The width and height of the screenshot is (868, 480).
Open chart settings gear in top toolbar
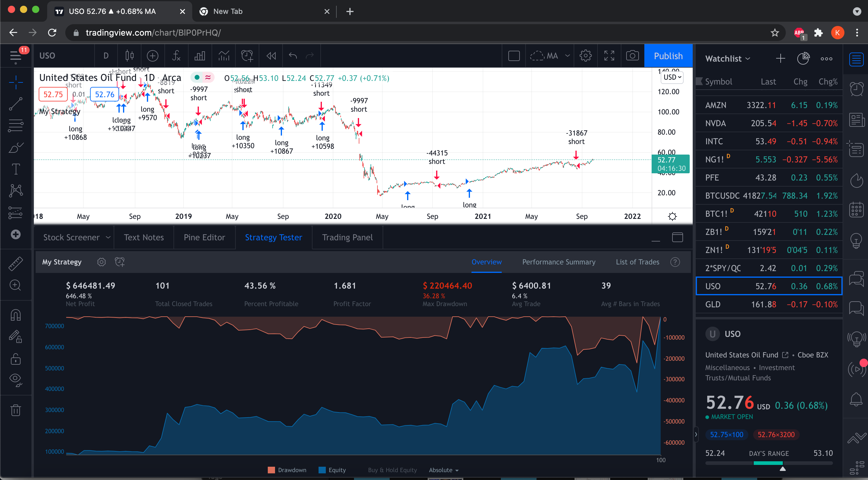click(x=585, y=56)
